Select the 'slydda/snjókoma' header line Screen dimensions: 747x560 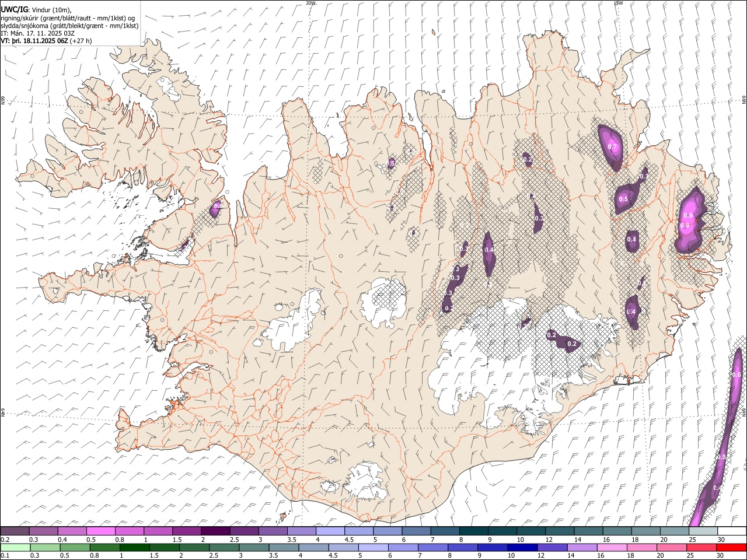pyautogui.click(x=69, y=26)
